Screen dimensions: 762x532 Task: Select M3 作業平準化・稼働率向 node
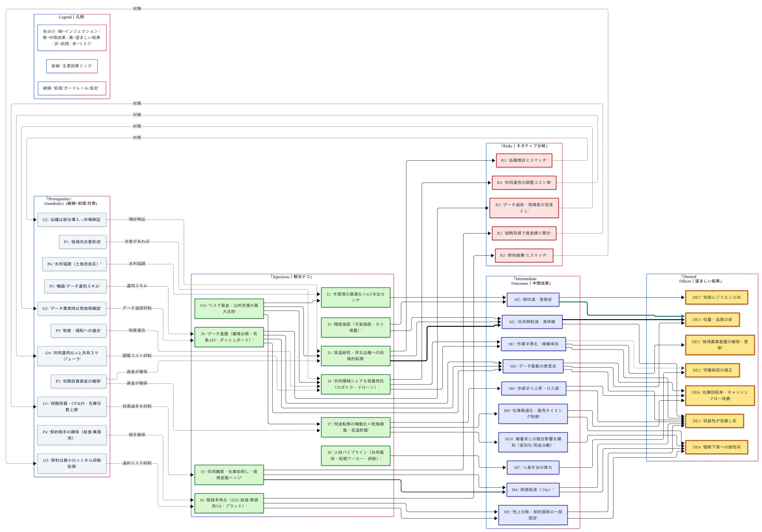[533, 344]
